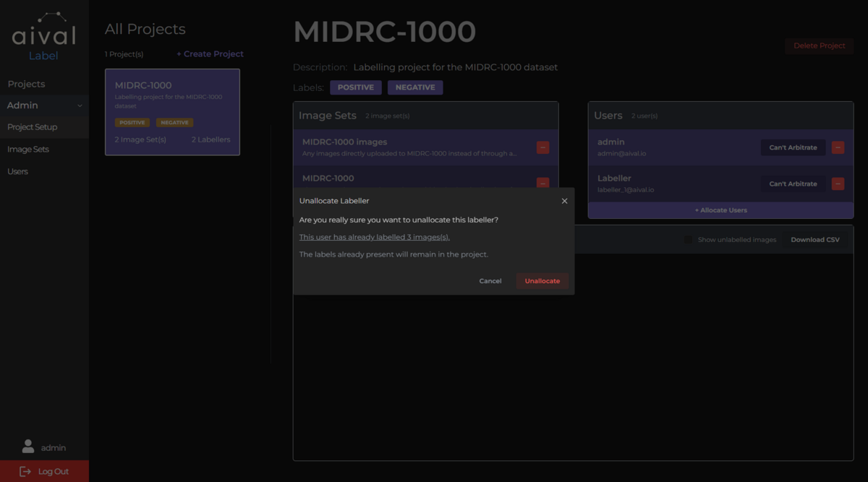Remove the MIDRC-1000 images image set

click(x=542, y=147)
